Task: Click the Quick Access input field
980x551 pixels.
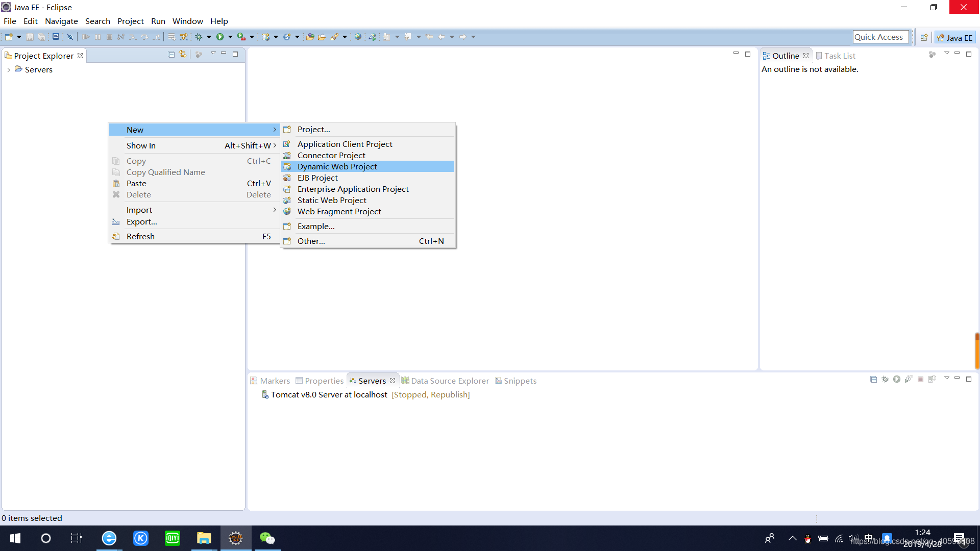Action: pyautogui.click(x=880, y=37)
